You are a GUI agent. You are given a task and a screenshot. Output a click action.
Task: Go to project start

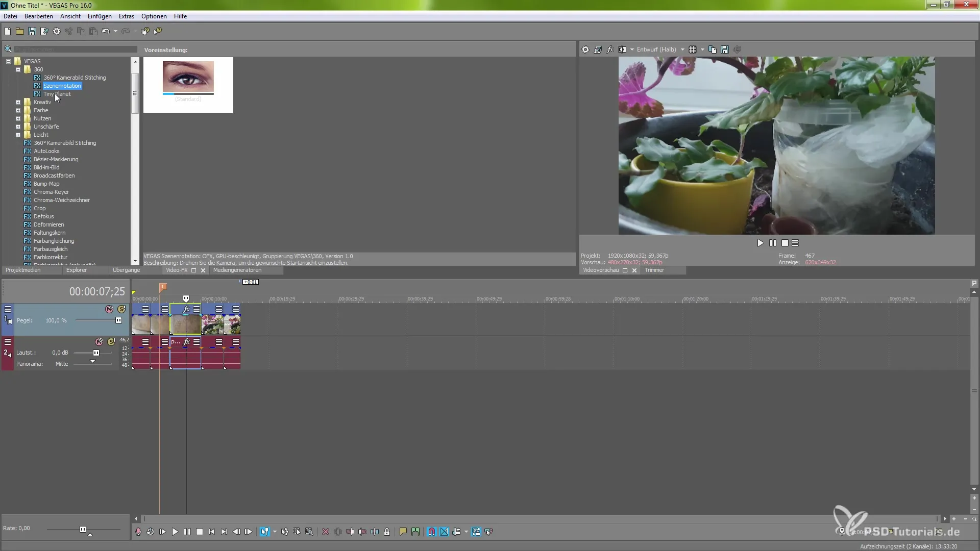212,532
